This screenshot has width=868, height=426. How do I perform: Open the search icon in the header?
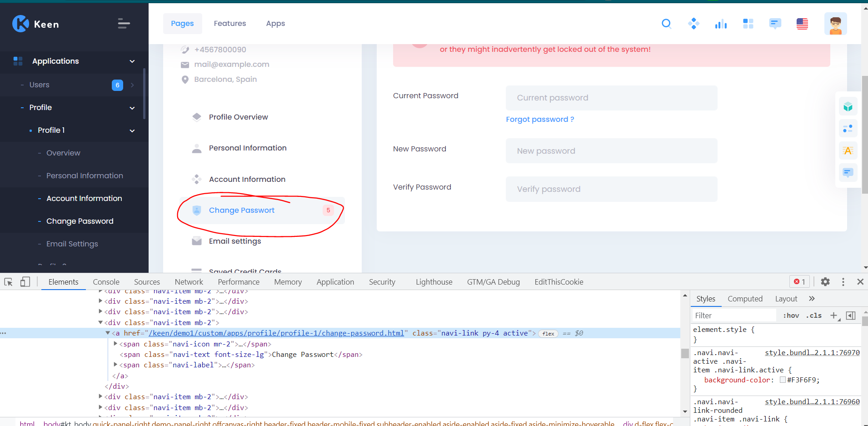click(x=666, y=23)
